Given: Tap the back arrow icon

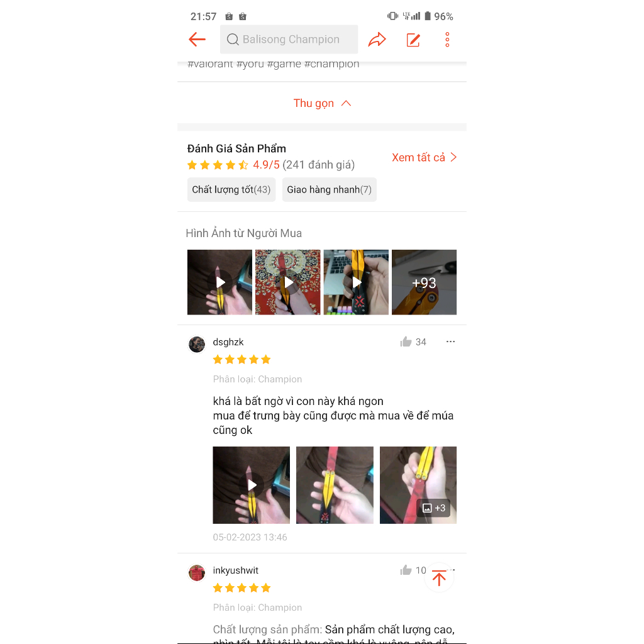Looking at the screenshot, I should (197, 40).
